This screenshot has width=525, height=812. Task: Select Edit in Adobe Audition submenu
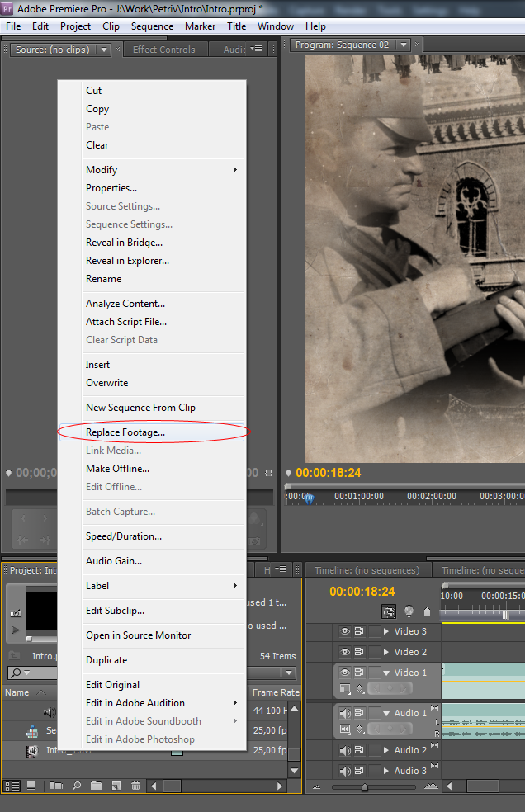click(x=162, y=703)
